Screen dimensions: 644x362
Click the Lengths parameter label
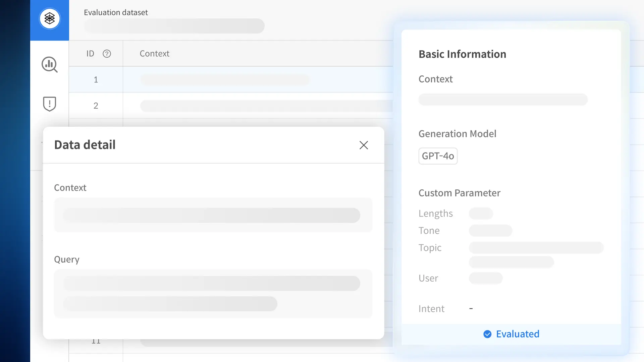click(435, 214)
